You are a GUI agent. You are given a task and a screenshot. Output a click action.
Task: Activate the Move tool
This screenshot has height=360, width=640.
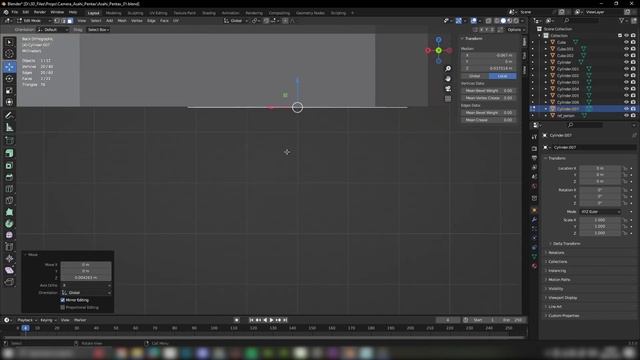pos(9,67)
